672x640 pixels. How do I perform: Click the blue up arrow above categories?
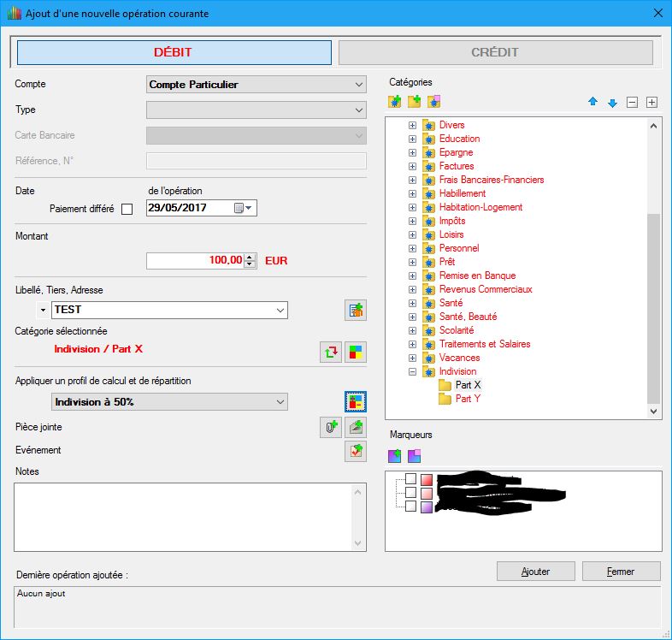(x=592, y=103)
